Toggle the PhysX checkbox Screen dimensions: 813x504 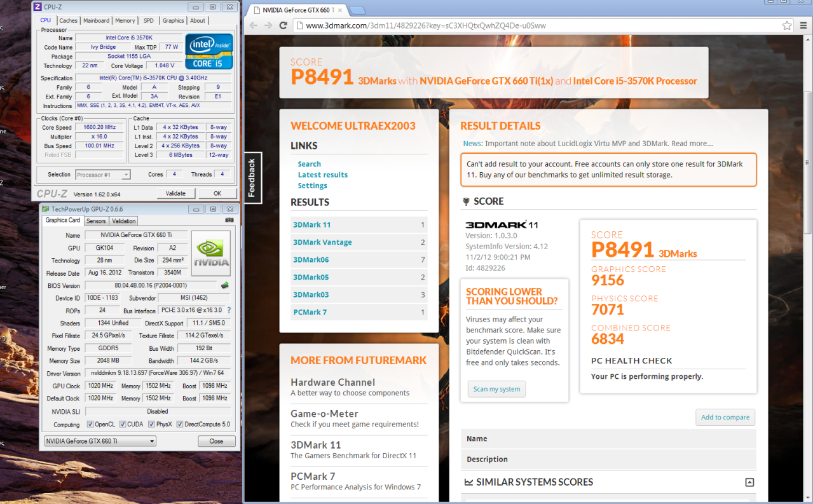[x=150, y=425]
